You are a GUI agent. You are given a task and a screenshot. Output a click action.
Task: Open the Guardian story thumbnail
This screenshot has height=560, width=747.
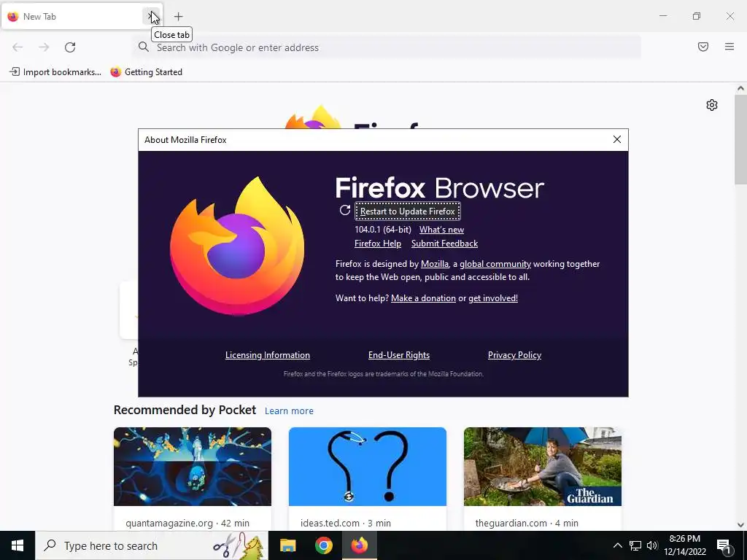pos(543,467)
